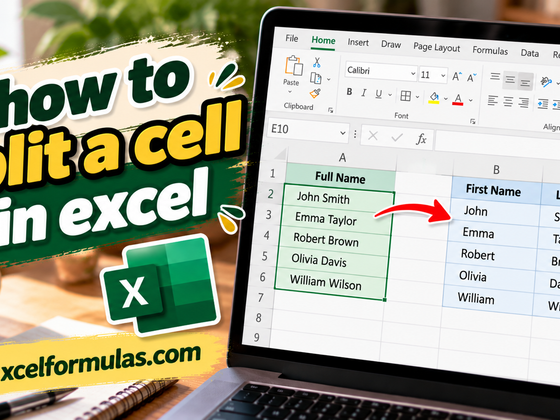The height and width of the screenshot is (420, 560).
Task: Click the Borders grid icon
Action: 405,96
